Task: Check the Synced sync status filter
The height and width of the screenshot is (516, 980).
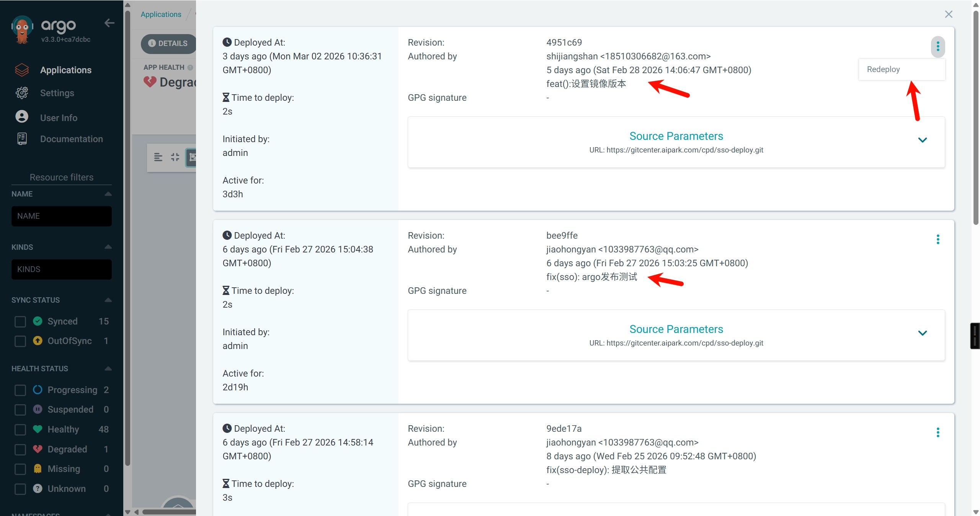Action: pos(20,321)
